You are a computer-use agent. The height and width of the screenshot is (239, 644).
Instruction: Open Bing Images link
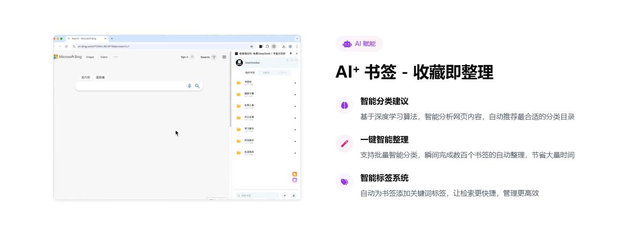(90, 57)
